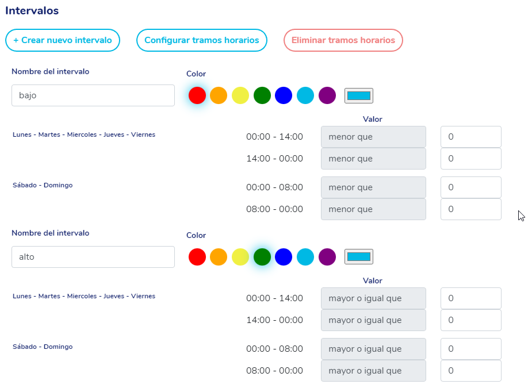Open custom color picker for alto interval
532x392 pixels.
359,257
